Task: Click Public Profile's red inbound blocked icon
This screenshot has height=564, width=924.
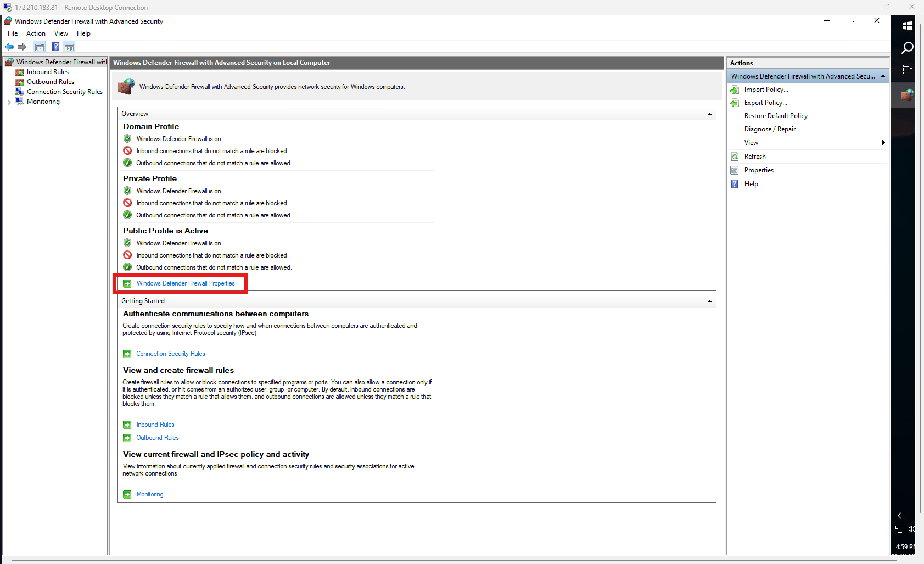Action: pos(127,255)
